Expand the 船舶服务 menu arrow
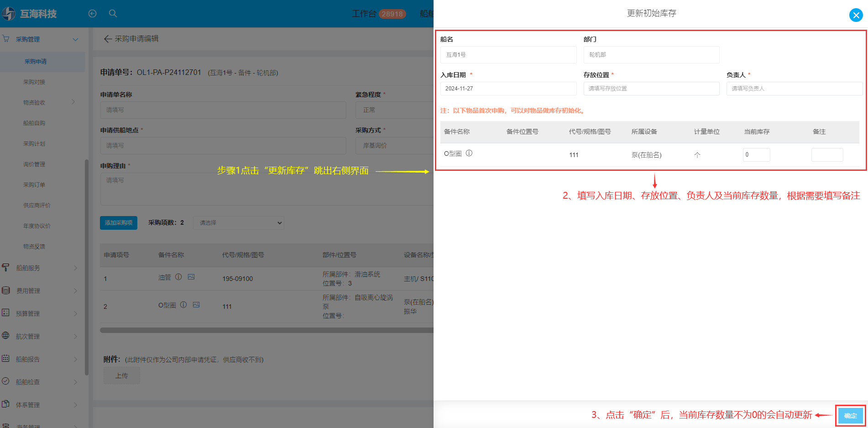The width and height of the screenshot is (868, 428). (75, 268)
